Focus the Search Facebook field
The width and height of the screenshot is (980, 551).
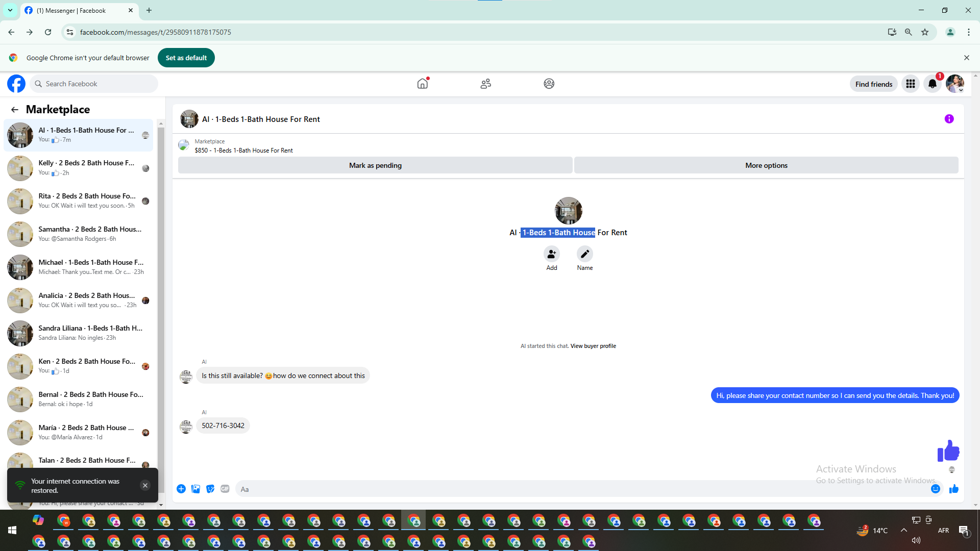tap(94, 84)
